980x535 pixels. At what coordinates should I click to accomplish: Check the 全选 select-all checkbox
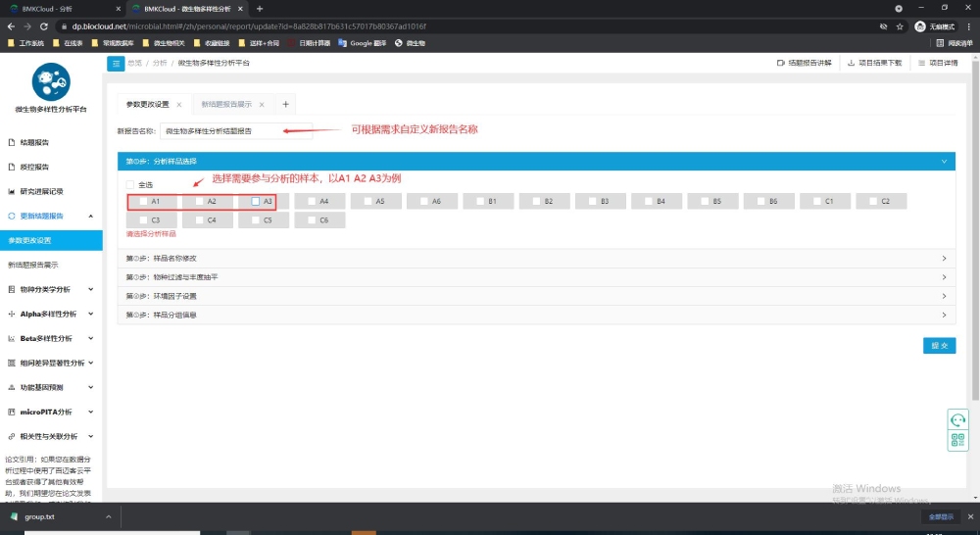129,184
